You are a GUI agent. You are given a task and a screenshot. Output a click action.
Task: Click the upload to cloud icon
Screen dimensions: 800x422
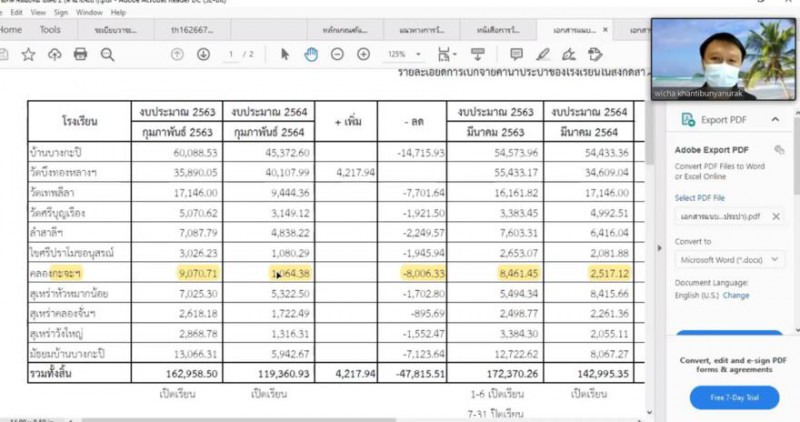(55, 54)
